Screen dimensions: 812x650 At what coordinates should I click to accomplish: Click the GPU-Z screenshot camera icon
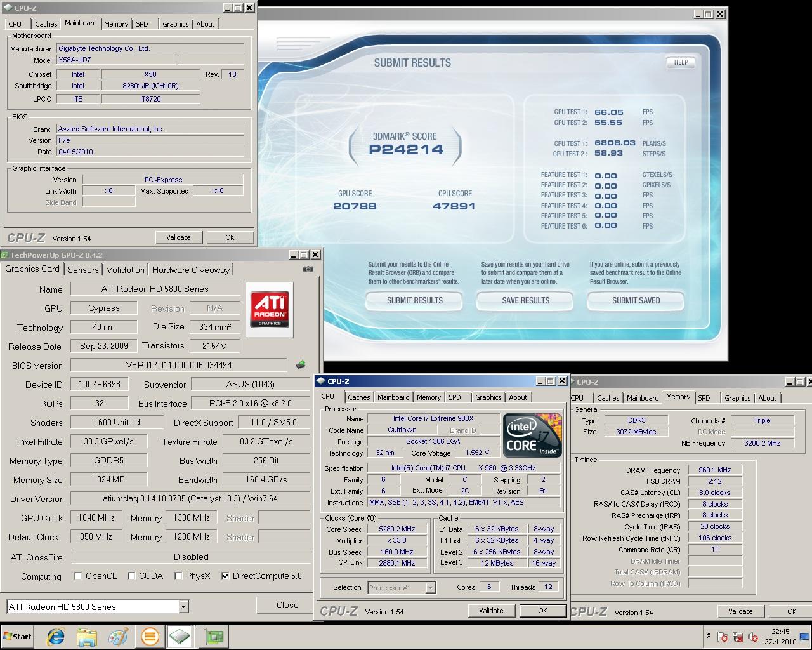(x=308, y=269)
